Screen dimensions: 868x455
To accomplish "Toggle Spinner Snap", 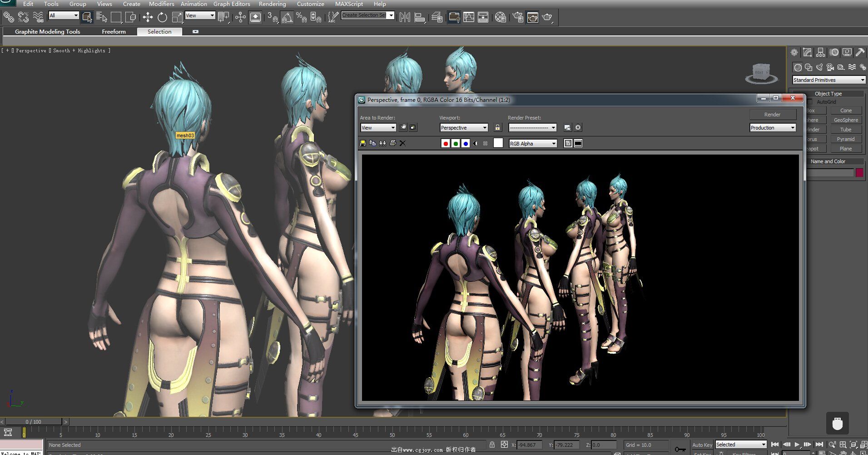I will (x=316, y=17).
